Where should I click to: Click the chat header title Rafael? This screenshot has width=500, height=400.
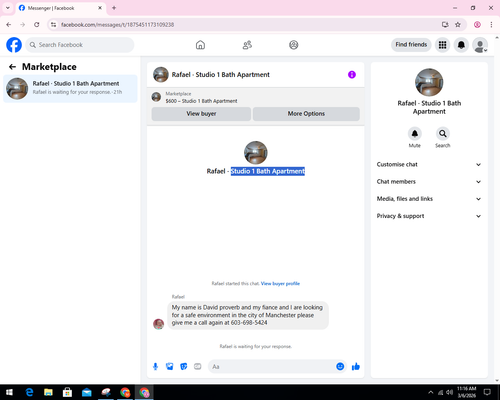pyautogui.click(x=221, y=75)
